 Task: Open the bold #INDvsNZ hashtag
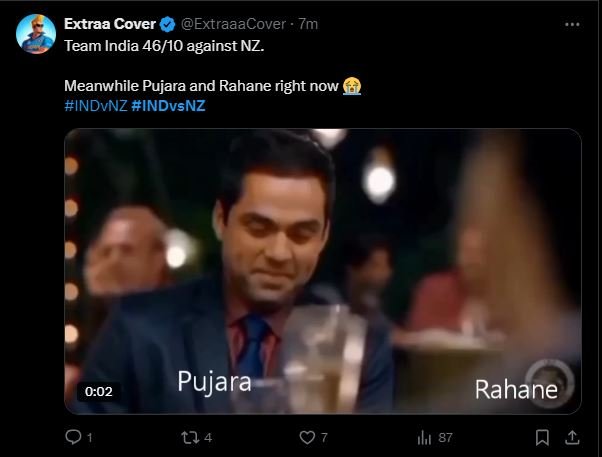point(168,105)
